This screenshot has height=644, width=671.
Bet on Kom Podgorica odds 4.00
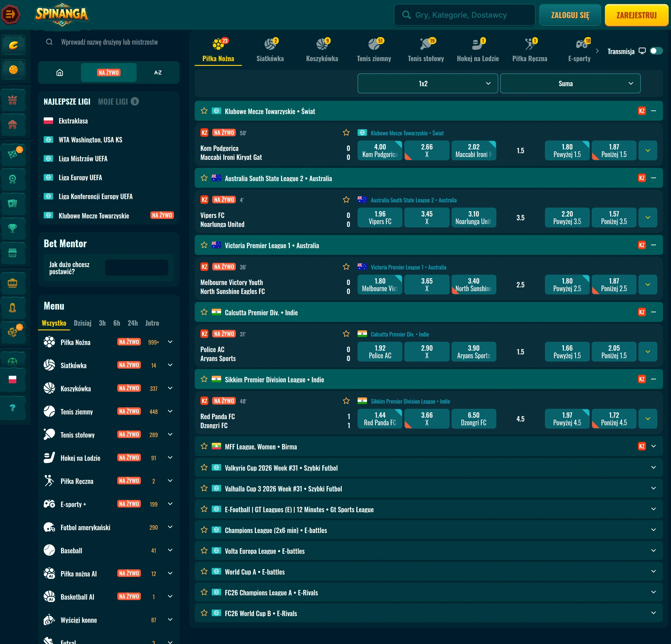[380, 150]
